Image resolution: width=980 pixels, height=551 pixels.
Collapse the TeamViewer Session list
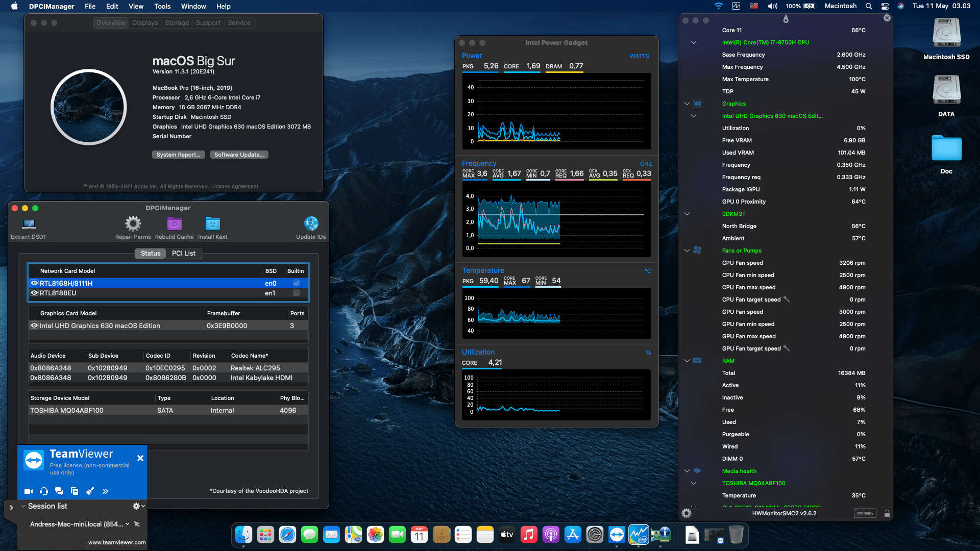[x=23, y=506]
